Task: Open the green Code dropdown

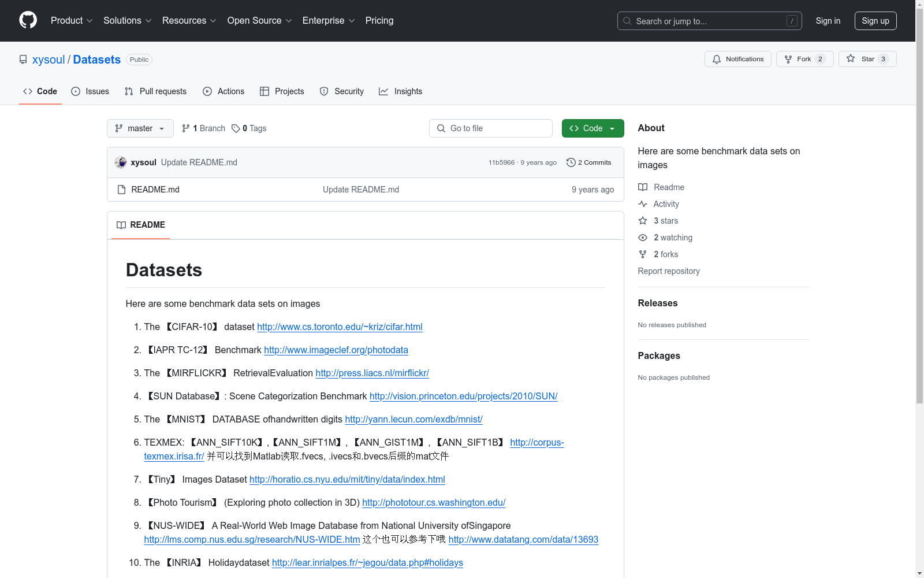Action: click(x=593, y=128)
